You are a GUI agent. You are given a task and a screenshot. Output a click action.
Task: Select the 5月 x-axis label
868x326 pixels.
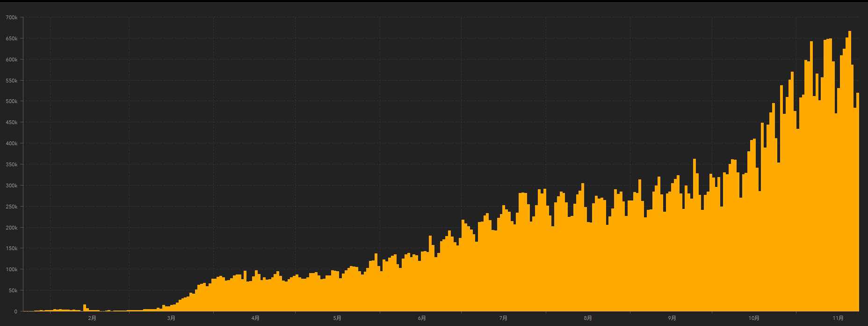[x=337, y=319]
